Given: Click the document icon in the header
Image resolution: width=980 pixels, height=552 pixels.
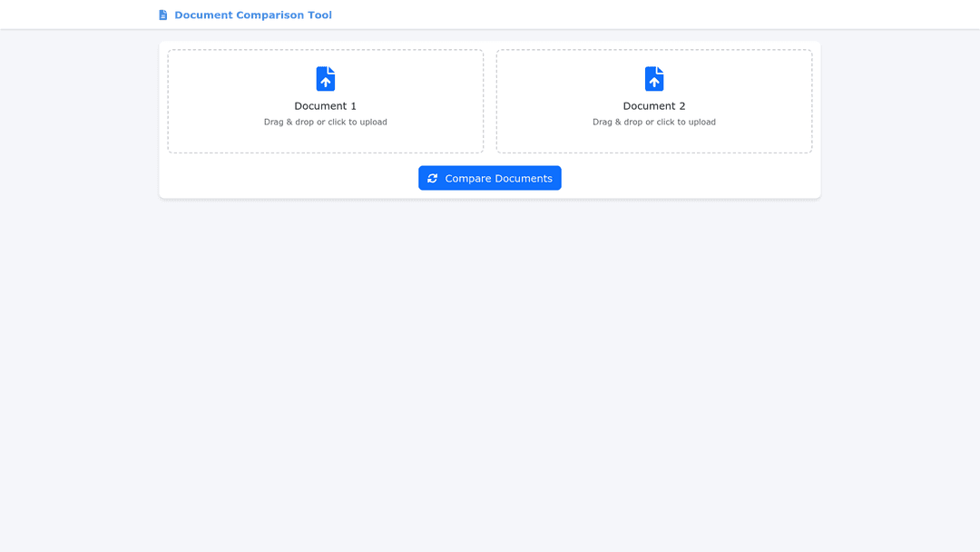Looking at the screenshot, I should [163, 15].
